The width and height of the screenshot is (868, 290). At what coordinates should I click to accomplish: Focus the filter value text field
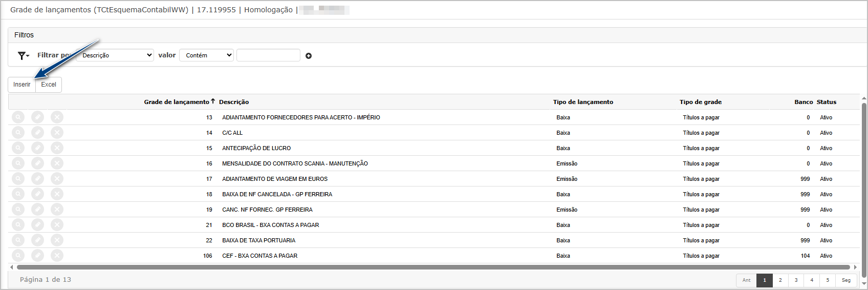coord(268,55)
